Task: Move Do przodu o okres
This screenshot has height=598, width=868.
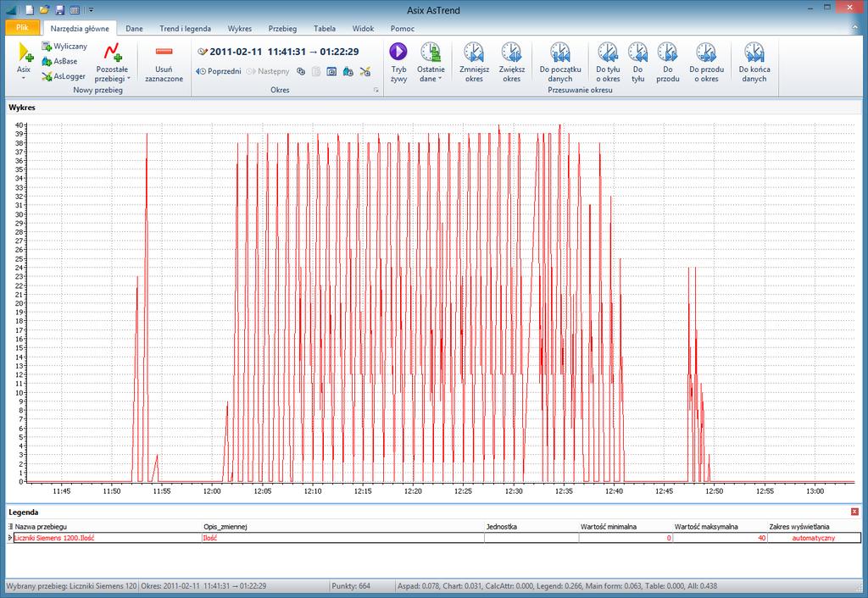Action: pos(706,62)
